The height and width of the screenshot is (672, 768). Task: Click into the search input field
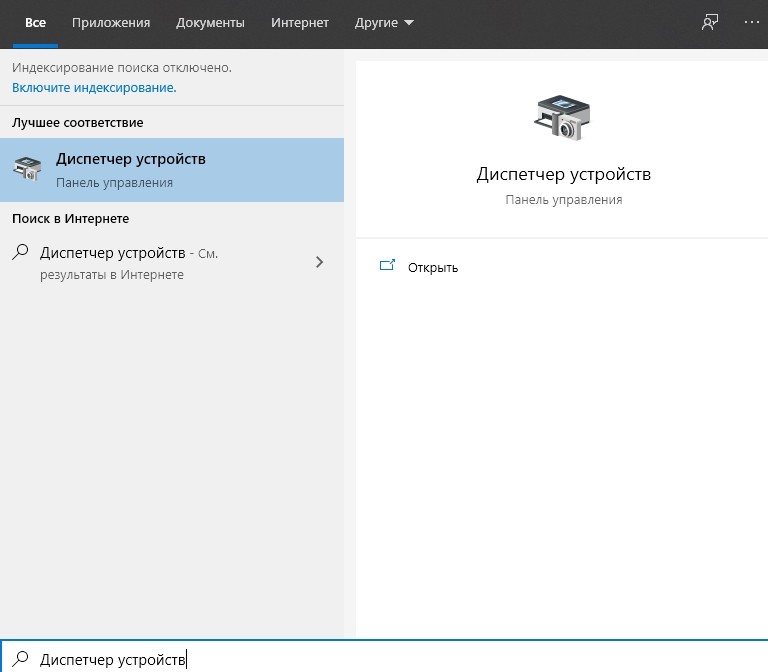tap(384, 656)
